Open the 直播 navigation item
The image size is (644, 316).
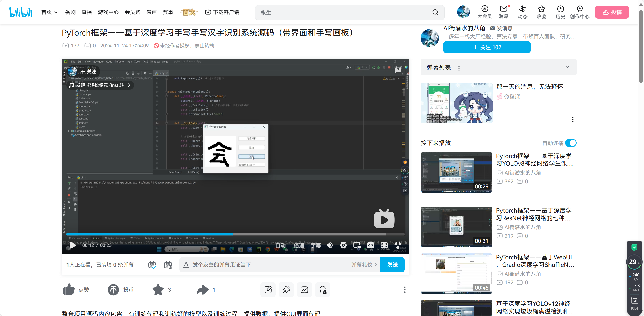coord(87,12)
